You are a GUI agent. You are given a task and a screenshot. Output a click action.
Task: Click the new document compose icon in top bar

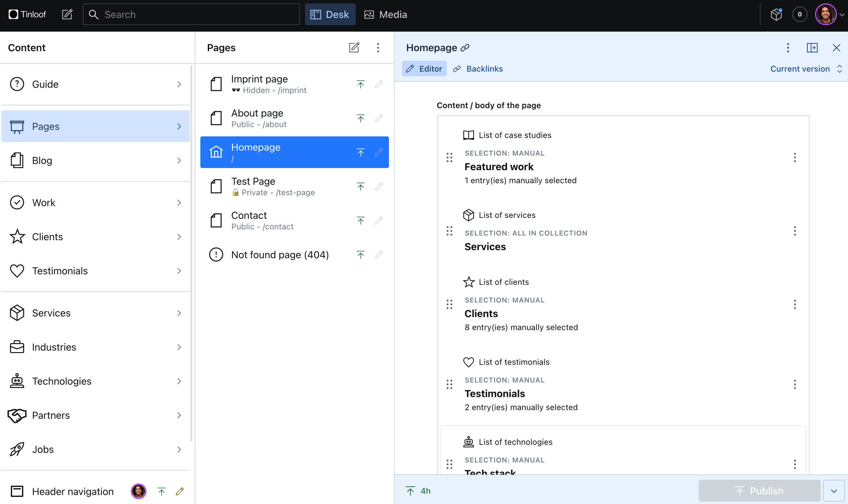click(x=67, y=14)
